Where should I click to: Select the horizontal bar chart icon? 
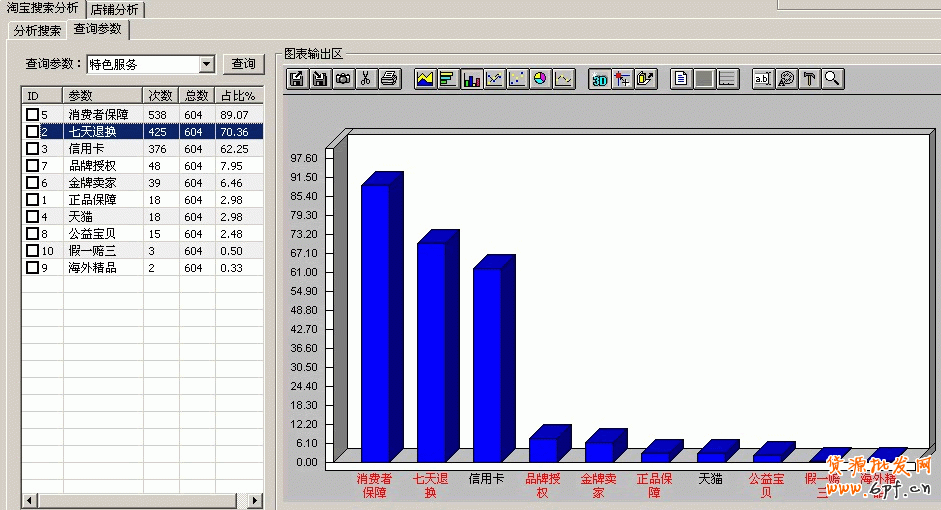click(447, 79)
